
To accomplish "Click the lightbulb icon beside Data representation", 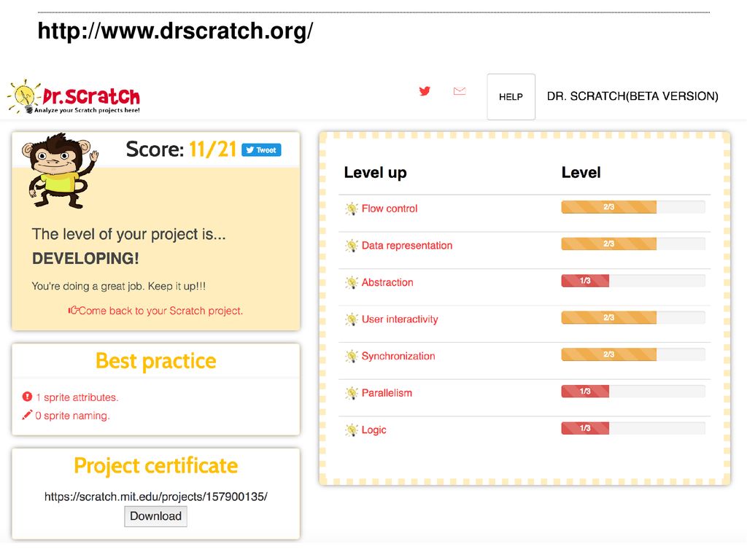I will click(x=352, y=246).
